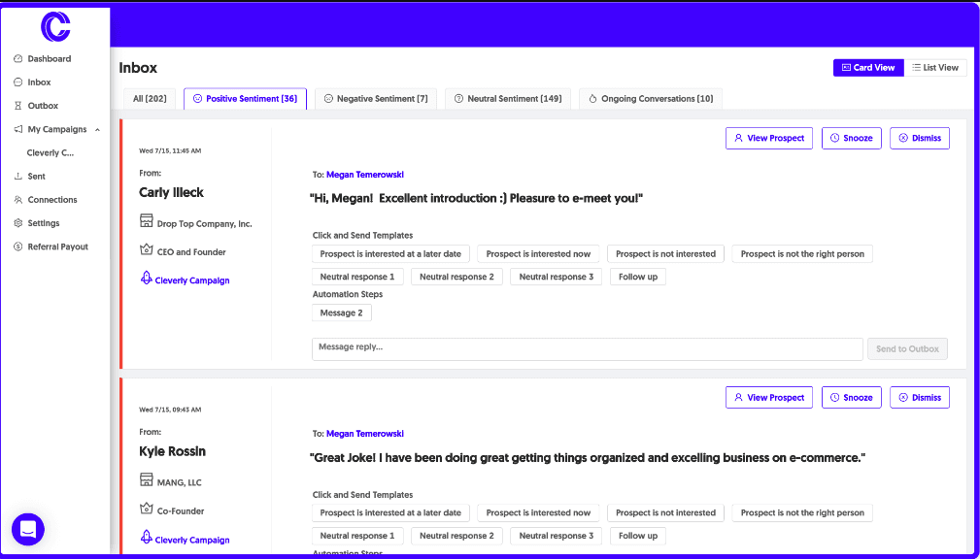Click company store icon beside MANG, LLC

[147, 479]
